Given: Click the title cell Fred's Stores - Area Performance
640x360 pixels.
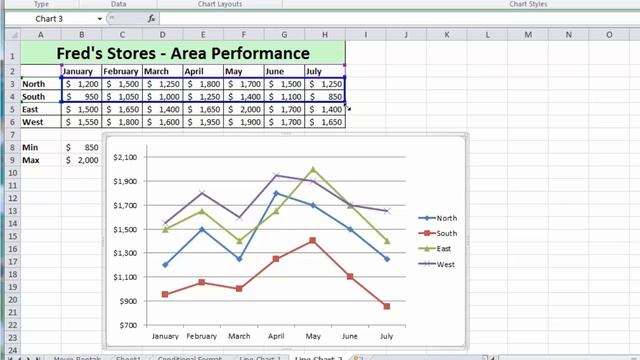Looking at the screenshot, I should pyautogui.click(x=183, y=53).
